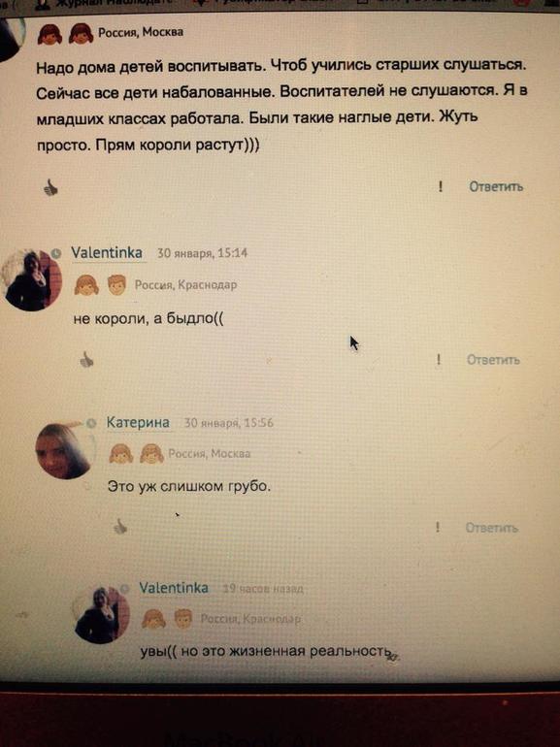Report the top comment with exclamation mark icon
The width and height of the screenshot is (560, 747).
[441, 186]
